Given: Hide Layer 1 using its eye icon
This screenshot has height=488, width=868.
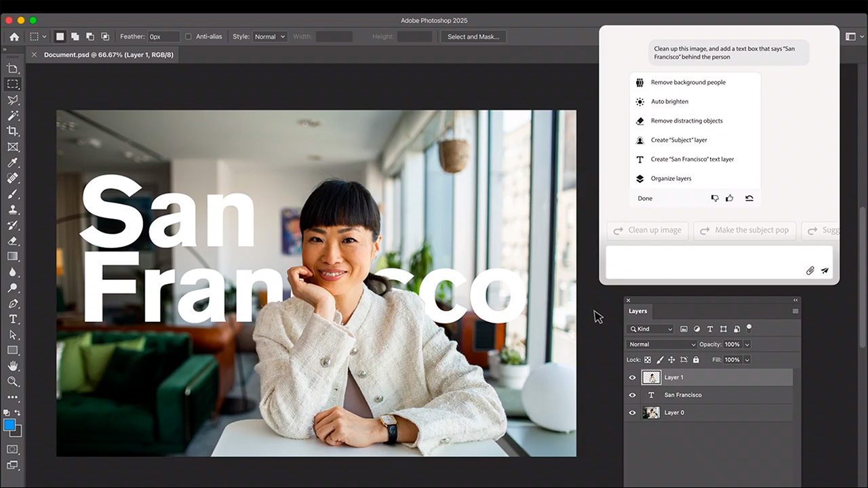Looking at the screenshot, I should pos(633,378).
